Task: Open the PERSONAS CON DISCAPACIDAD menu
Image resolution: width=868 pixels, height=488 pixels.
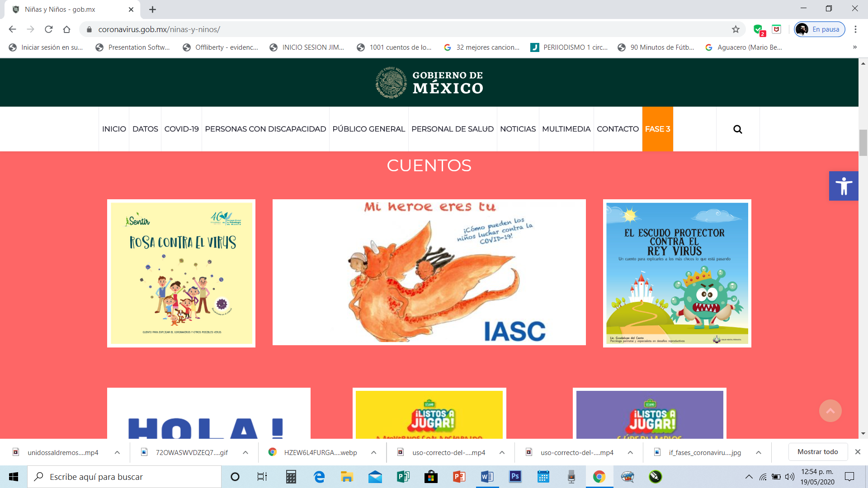Action: (265, 129)
